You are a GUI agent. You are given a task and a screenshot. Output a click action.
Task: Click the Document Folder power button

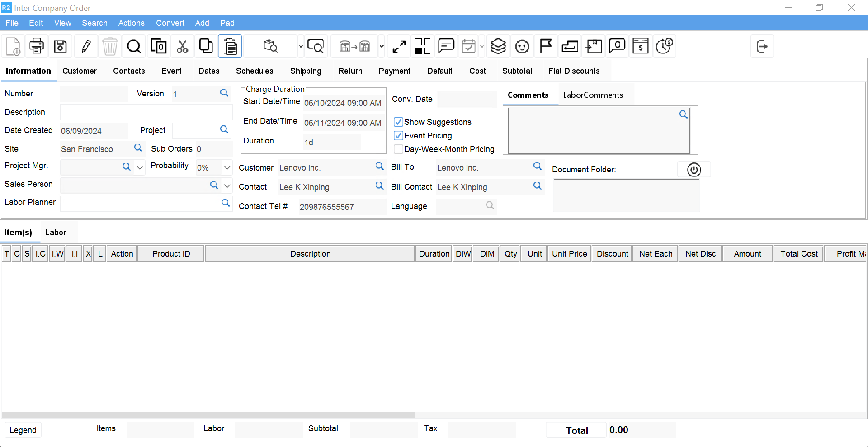coord(693,170)
